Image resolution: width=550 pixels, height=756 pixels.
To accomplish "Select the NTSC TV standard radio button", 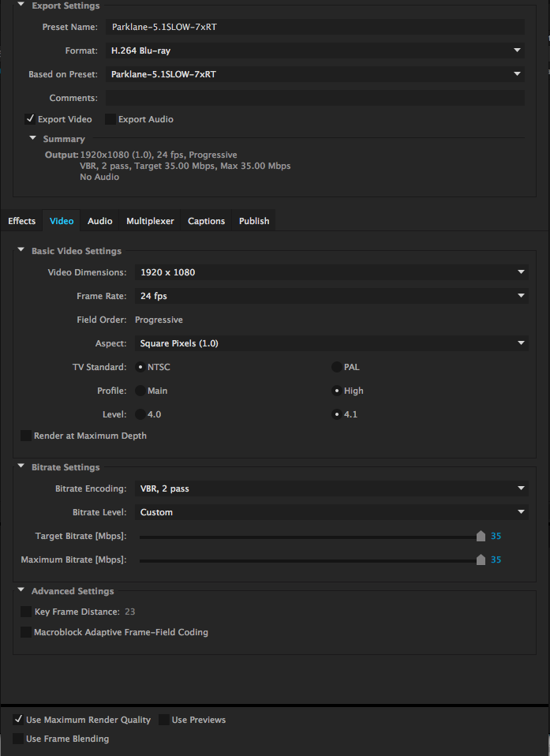I will [140, 367].
